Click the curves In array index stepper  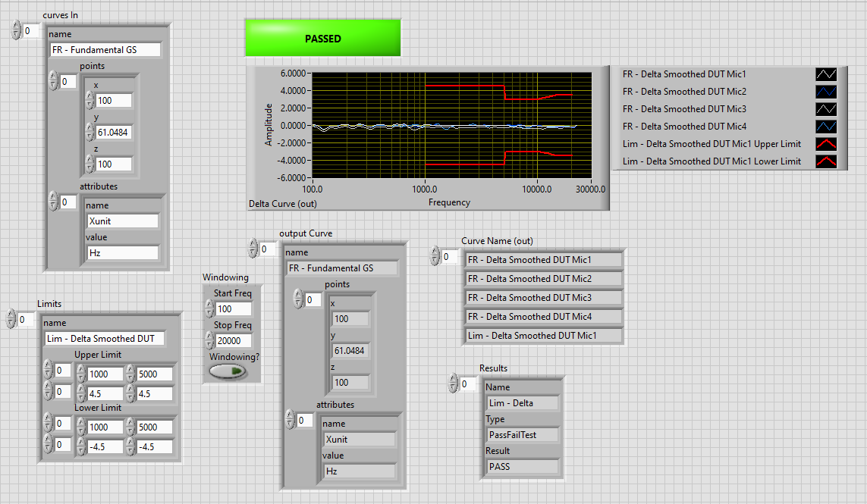click(x=17, y=31)
